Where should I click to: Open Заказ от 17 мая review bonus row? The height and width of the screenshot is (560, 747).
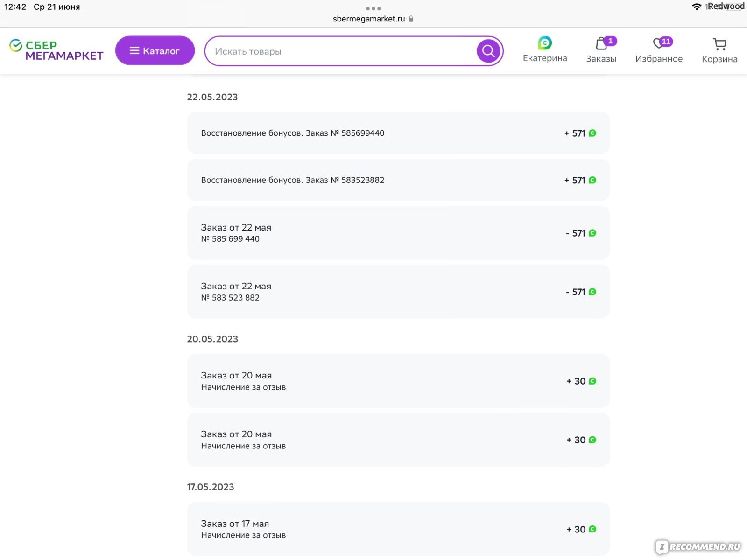398,529
